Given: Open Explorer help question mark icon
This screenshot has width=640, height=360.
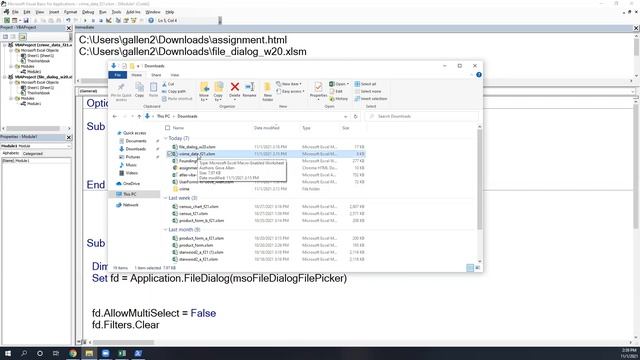Looking at the screenshot, I should click(x=479, y=75).
